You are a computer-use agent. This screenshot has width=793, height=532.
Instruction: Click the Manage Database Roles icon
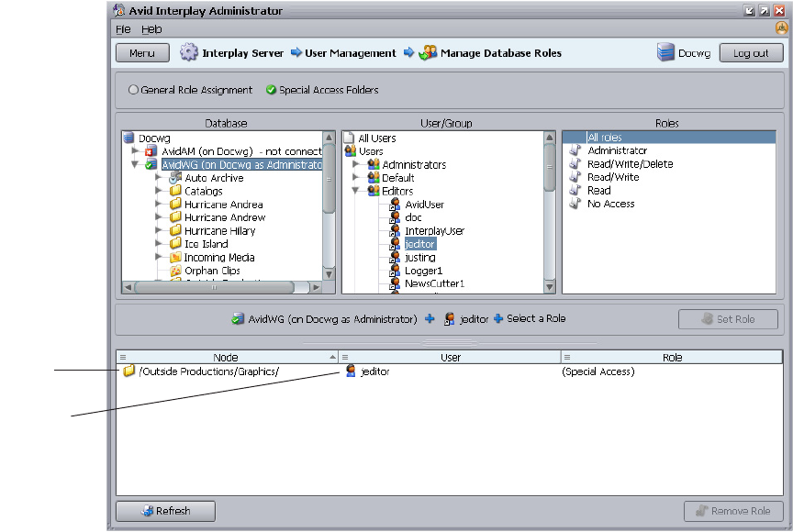[428, 52]
